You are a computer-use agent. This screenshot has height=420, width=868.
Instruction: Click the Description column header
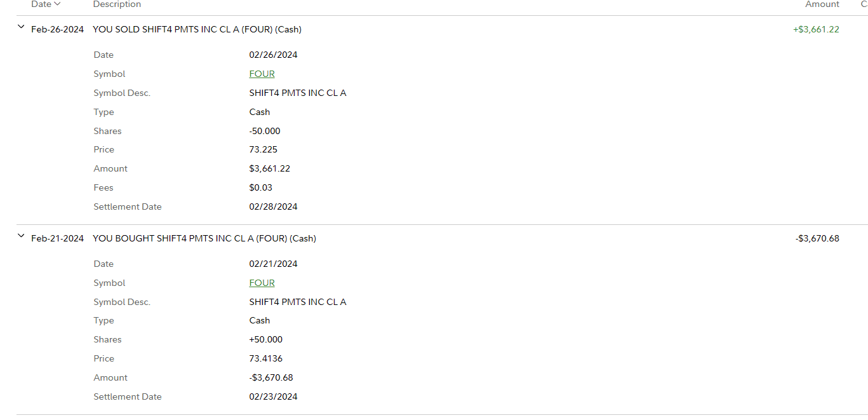pos(117,4)
